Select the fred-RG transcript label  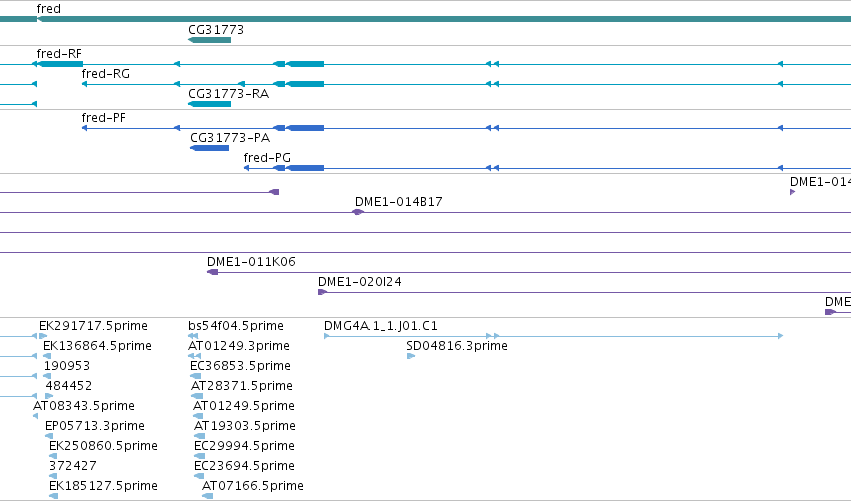click(106, 74)
